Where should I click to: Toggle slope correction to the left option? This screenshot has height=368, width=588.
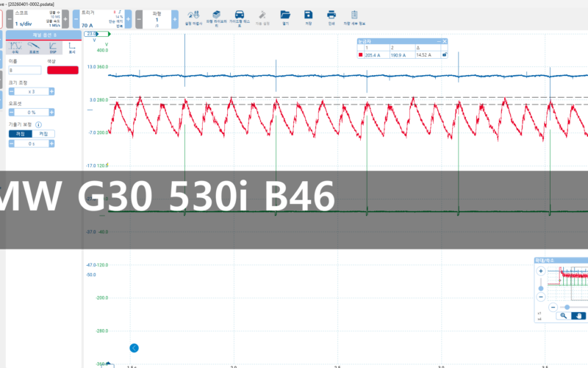coord(22,133)
